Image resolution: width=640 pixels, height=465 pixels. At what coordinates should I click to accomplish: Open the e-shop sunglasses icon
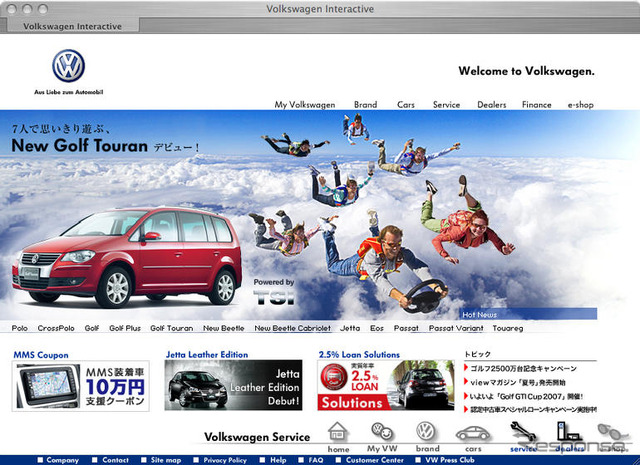tap(612, 432)
